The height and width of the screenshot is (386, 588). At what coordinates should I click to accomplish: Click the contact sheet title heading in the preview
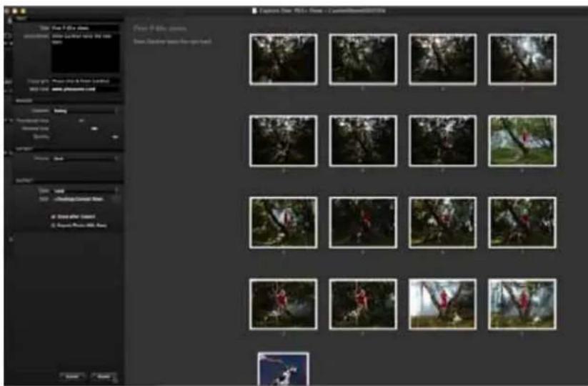coord(160,29)
